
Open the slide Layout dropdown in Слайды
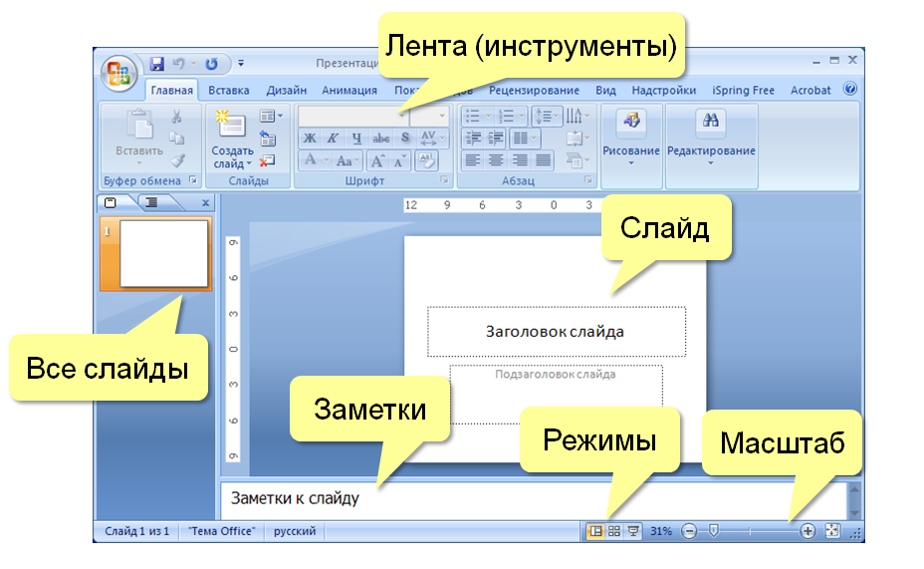(271, 117)
